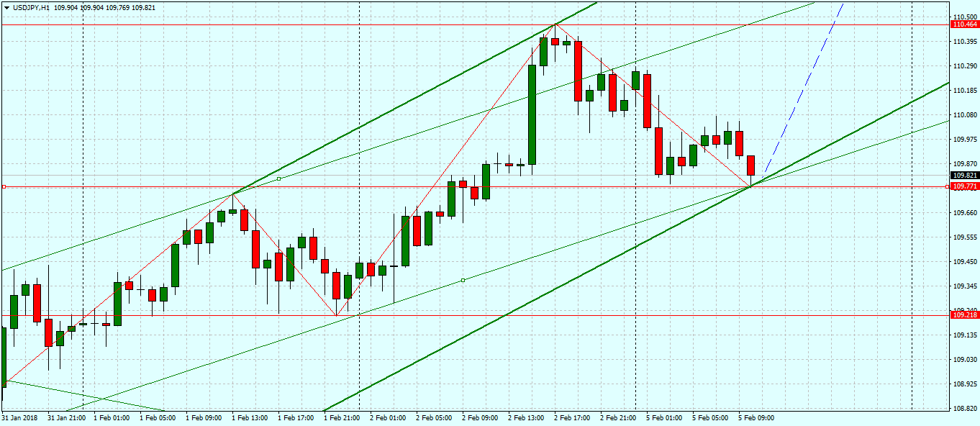Click the blue dashed projection line
Image resolution: width=980 pixels, height=426 pixels.
click(799, 101)
